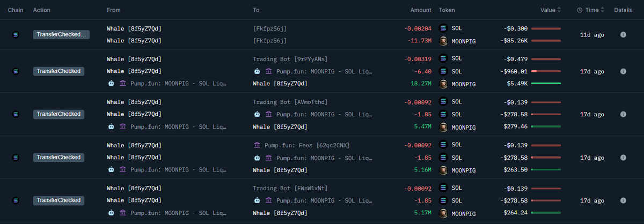Click the Token column header

click(x=447, y=10)
